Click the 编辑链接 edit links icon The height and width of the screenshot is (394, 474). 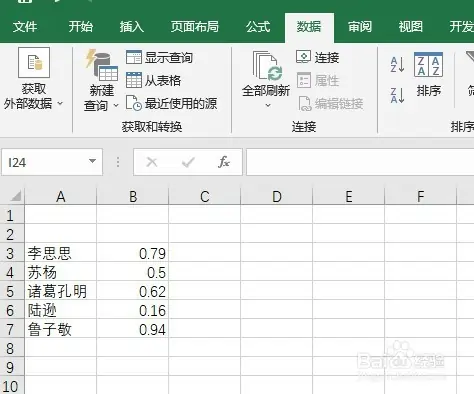coord(305,104)
